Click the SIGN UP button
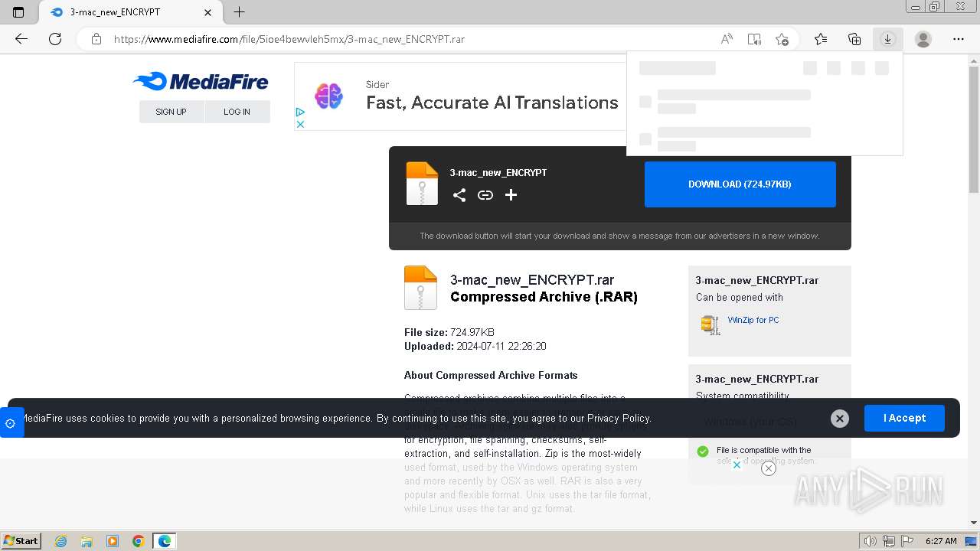980x551 pixels. point(171,112)
